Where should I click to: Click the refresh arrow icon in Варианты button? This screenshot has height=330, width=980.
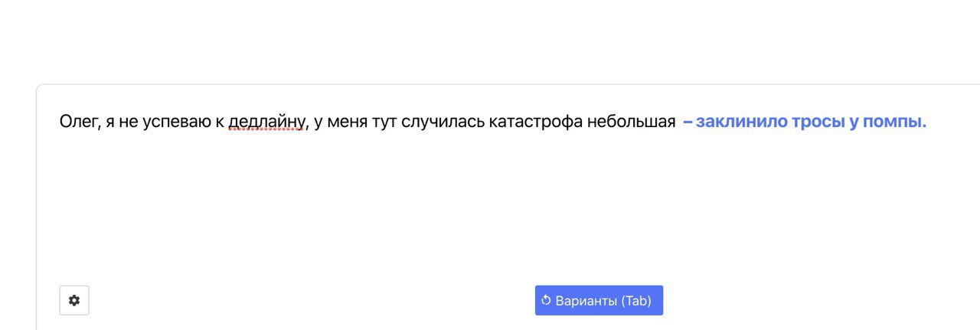click(x=546, y=300)
